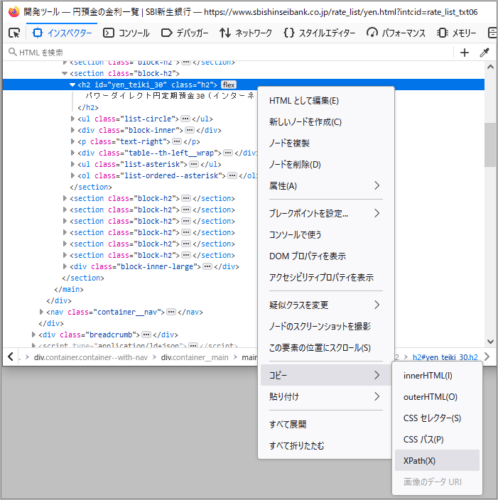The image size is (498, 500).
Task: Select the eyedropper color picker icon
Action: coord(484,52)
